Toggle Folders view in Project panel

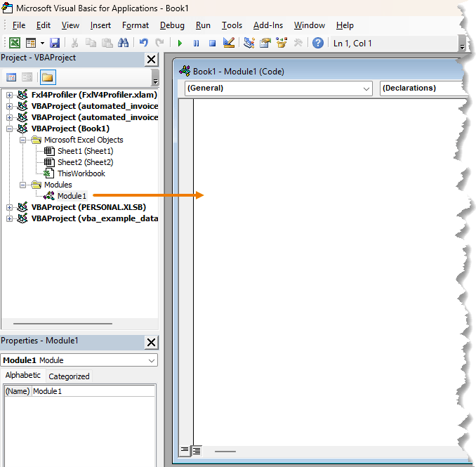48,77
